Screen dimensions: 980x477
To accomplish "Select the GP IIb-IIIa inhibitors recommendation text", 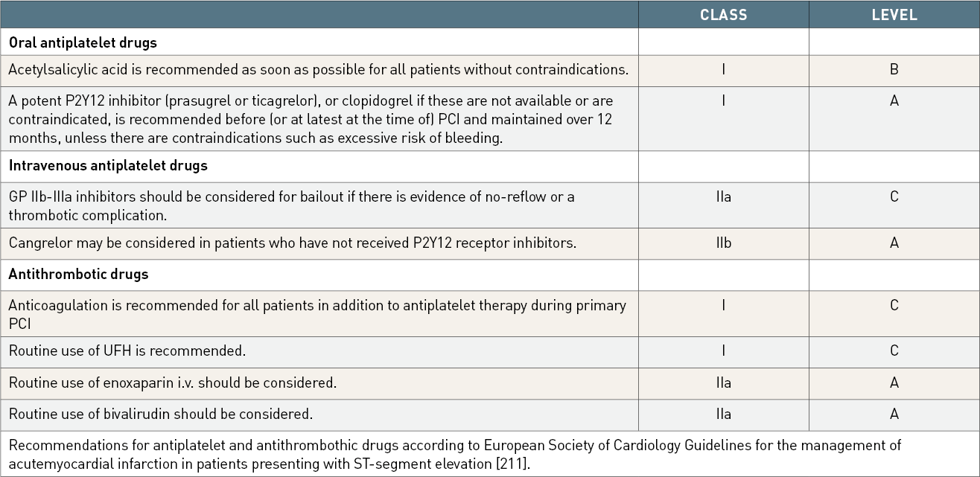I will (291, 205).
